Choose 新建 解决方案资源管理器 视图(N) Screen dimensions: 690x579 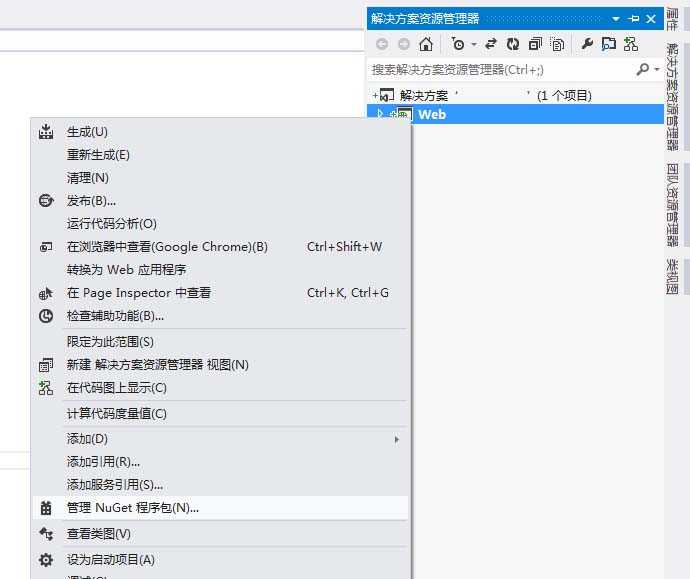coord(220,365)
